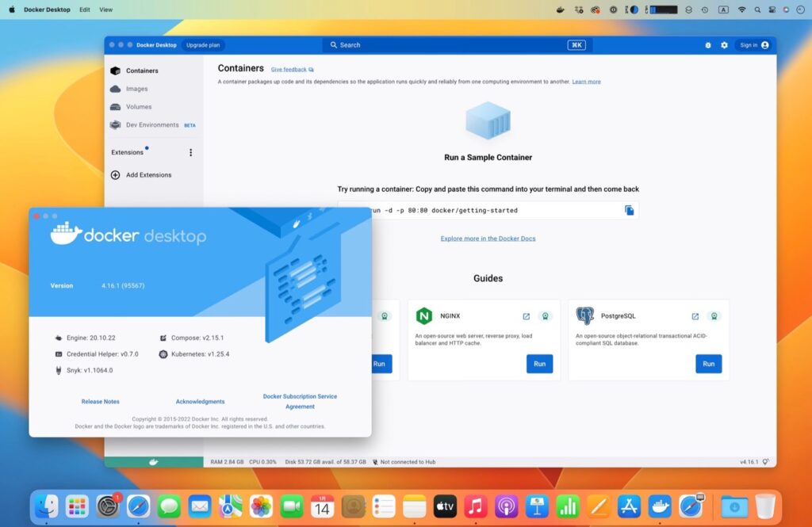Open the Troubleshoot bug icon in header

(708, 45)
